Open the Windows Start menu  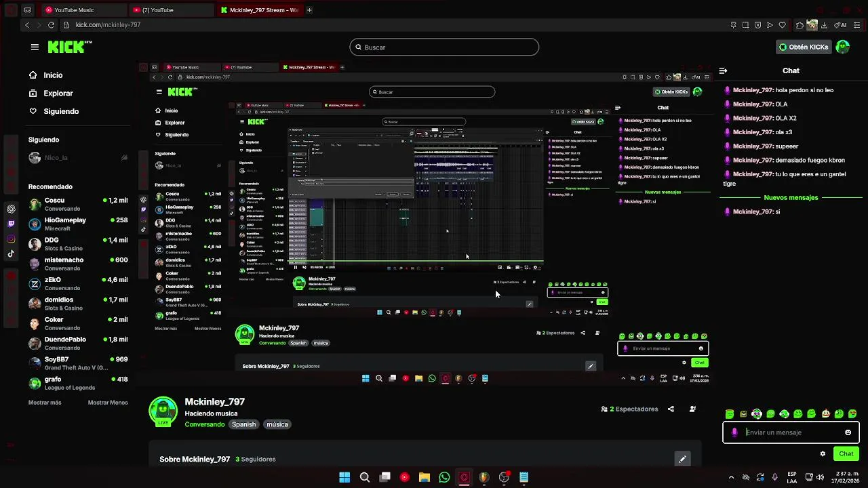(x=344, y=477)
